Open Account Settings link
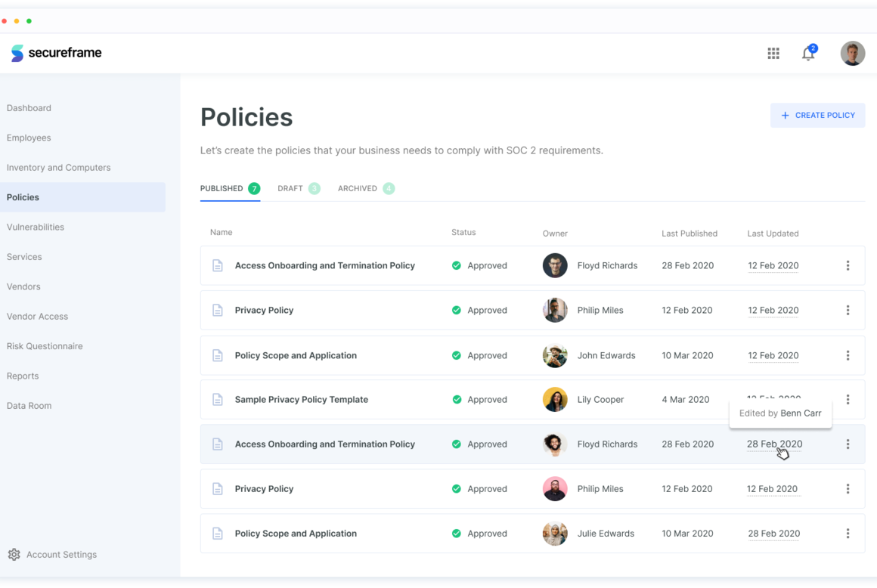 coord(61,555)
